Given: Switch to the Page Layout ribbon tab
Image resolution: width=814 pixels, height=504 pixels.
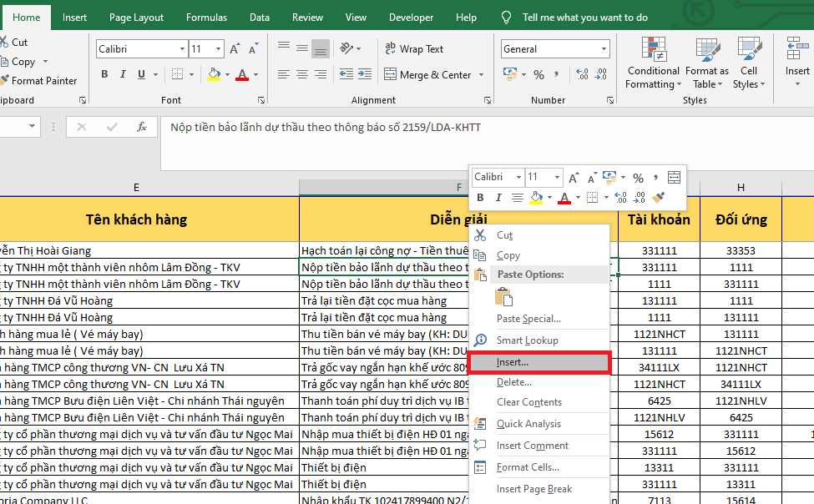Looking at the screenshot, I should tap(136, 17).
